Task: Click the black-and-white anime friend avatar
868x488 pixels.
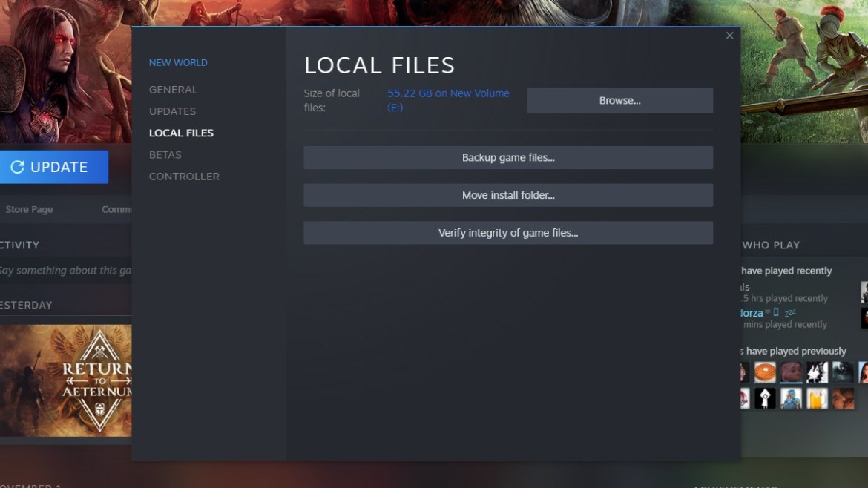Action: pyautogui.click(x=817, y=372)
